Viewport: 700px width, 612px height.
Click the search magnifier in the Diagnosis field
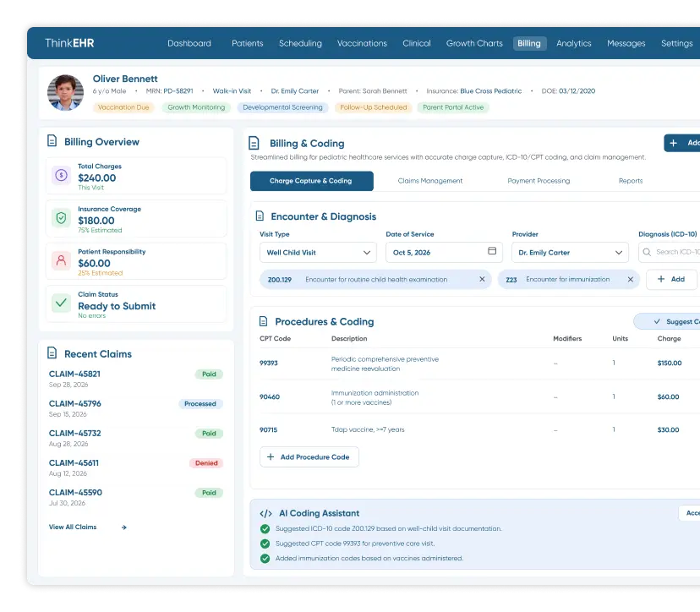pyautogui.click(x=647, y=252)
